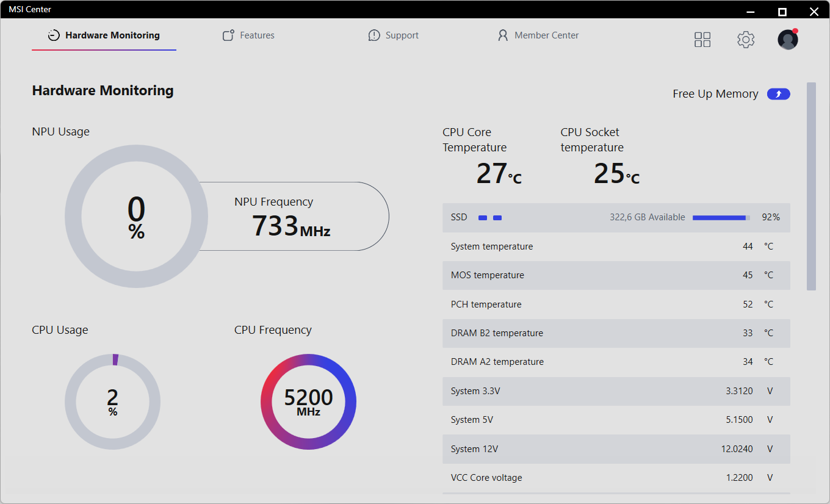The width and height of the screenshot is (830, 504).
Task: Select the System 12V row label
Action: [474, 449]
